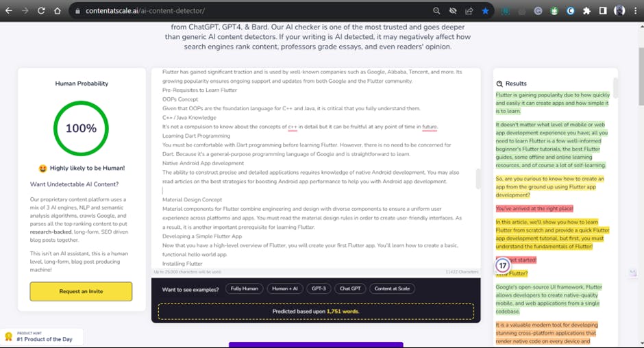644x348 pixels.
Task: Click the smiley emoji beside Highly likely to be Human
Action: (x=42, y=168)
